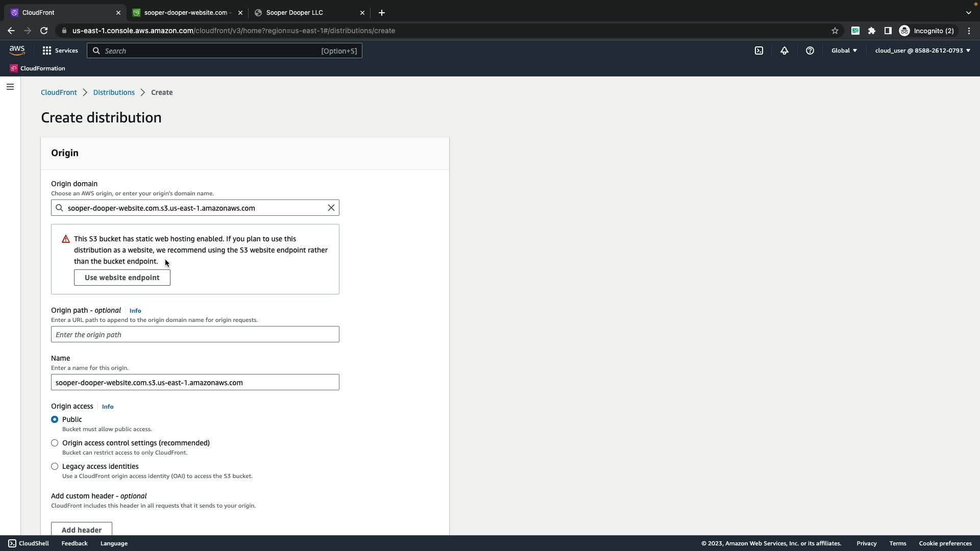Viewport: 980px width, 551px height.
Task: Click the Origin path input field
Action: pos(195,335)
